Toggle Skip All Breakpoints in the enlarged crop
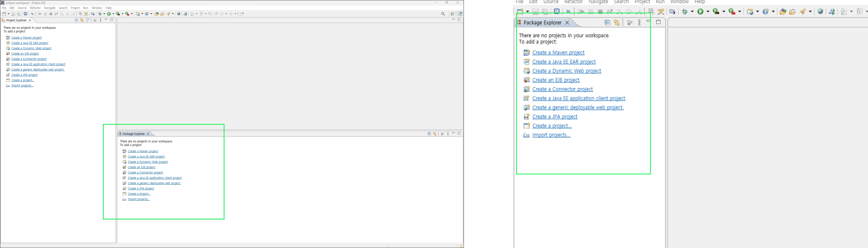 pyautogui.click(x=568, y=11)
